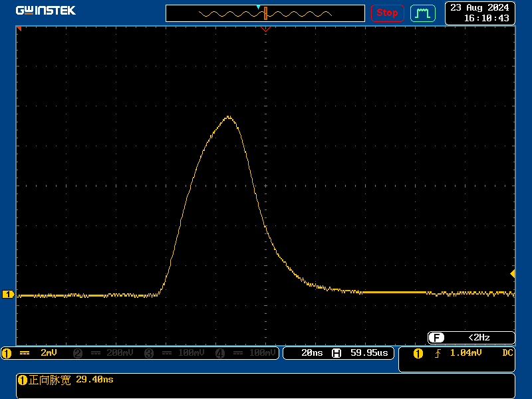Image resolution: width=532 pixels, height=399 pixels.
Task: Click the rising edge trigger slope icon
Action: coord(438,353)
